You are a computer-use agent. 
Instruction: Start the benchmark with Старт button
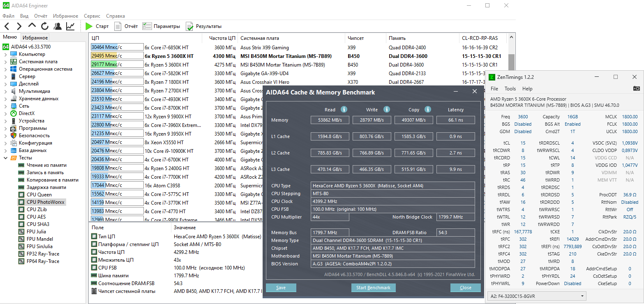point(97,26)
